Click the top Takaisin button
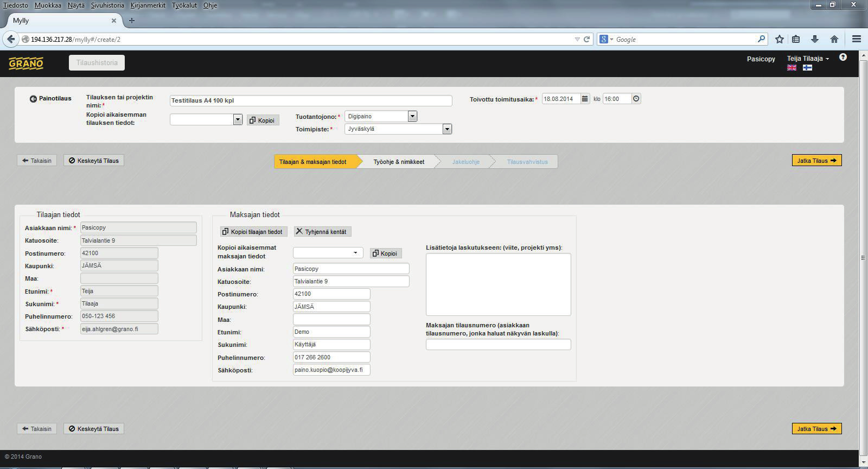This screenshot has width=868, height=469. [x=37, y=161]
